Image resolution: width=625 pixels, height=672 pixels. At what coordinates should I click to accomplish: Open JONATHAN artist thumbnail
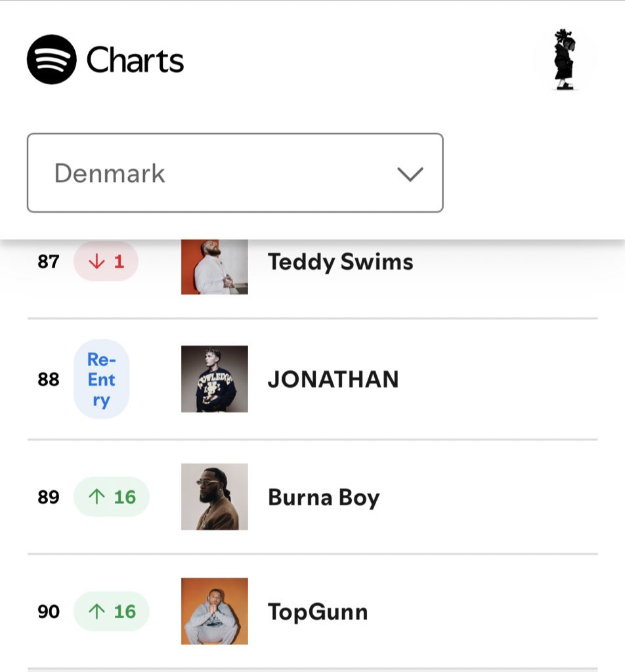point(215,379)
